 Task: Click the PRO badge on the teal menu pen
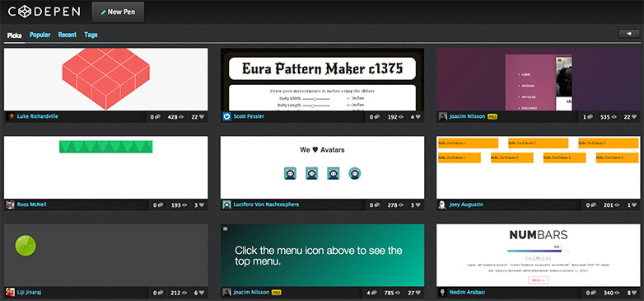277,293
